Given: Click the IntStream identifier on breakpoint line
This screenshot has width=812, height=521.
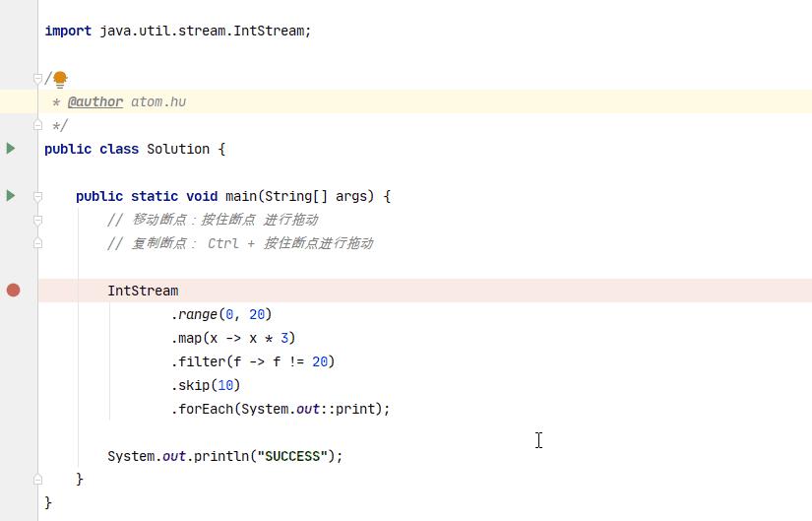Looking at the screenshot, I should 143,291.
